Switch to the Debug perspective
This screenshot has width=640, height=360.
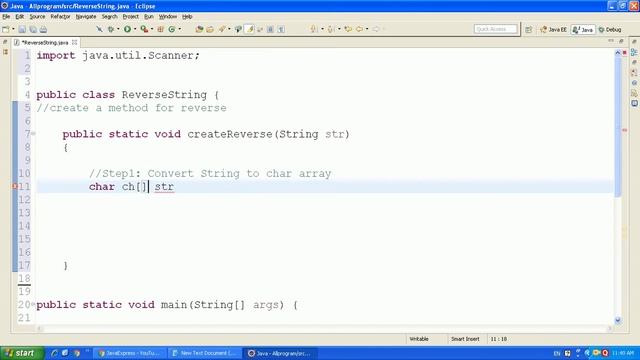pos(610,29)
